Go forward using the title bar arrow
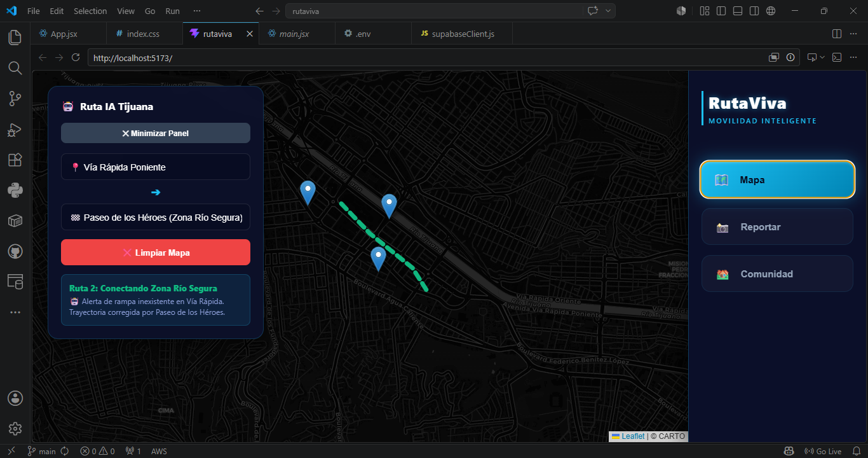 click(276, 11)
